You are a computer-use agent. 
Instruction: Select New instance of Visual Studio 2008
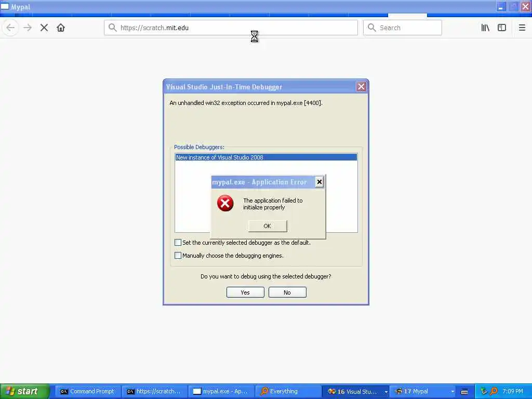266,157
